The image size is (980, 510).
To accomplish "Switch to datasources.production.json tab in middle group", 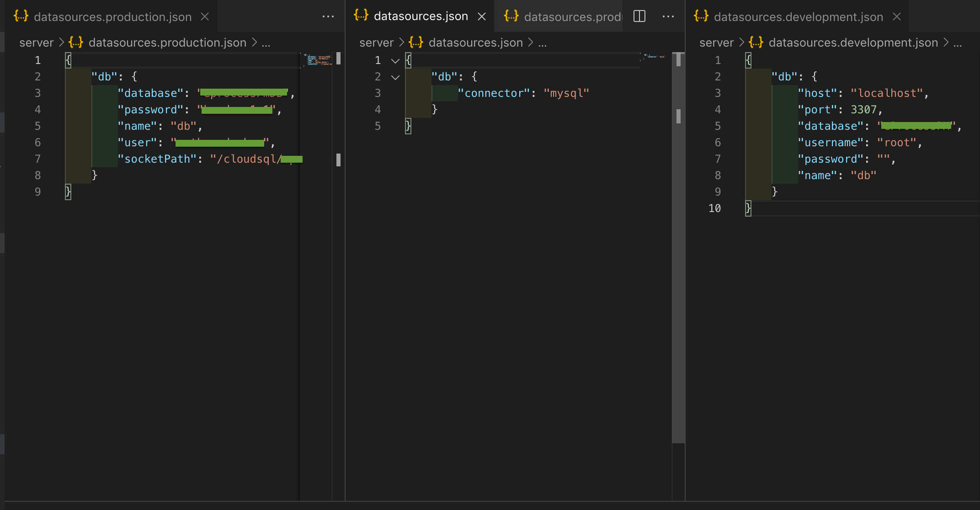I will (565, 16).
